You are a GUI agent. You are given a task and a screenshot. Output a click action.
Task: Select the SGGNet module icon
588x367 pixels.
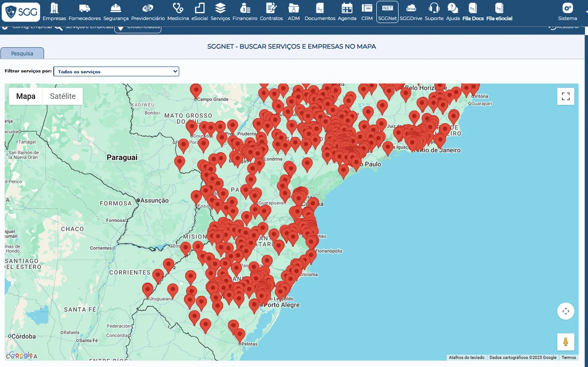click(x=387, y=12)
